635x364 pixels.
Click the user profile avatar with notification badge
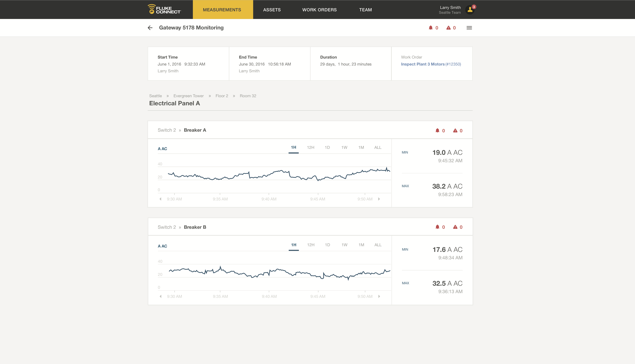coord(470,10)
